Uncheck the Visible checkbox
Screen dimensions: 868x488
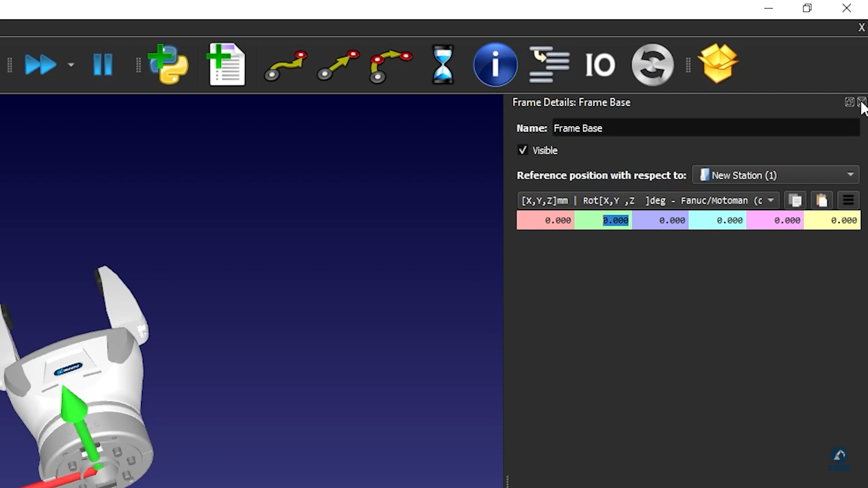click(x=523, y=150)
